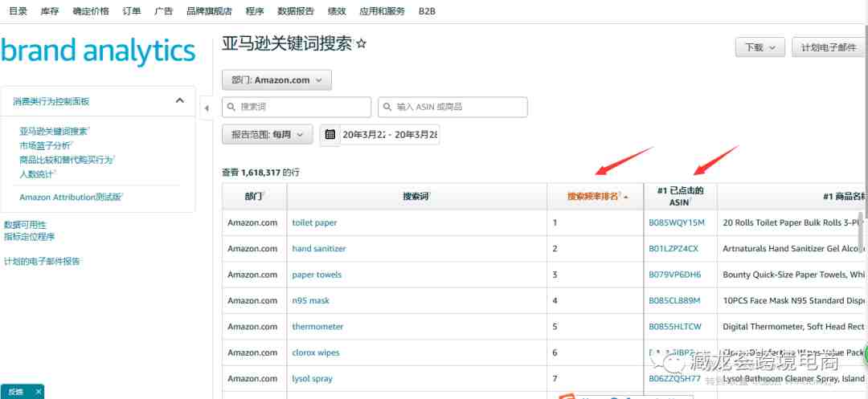Open ASIN B085CL889M link
Image resolution: width=868 pixels, height=399 pixels.
click(x=675, y=300)
